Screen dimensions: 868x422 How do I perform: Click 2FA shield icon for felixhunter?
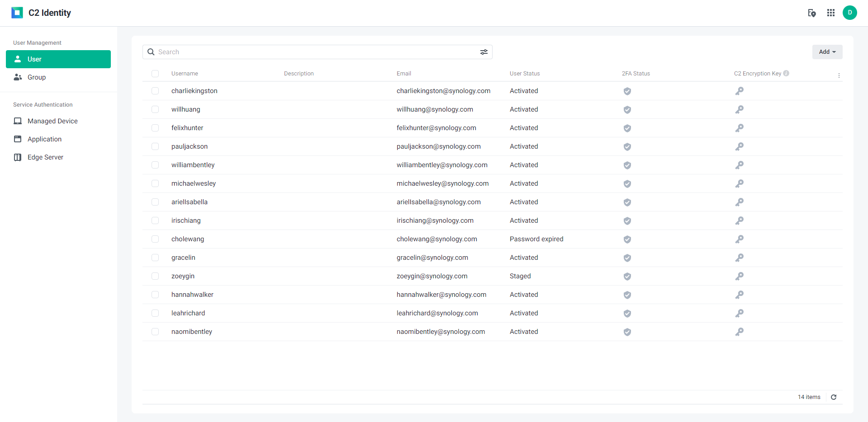click(627, 128)
